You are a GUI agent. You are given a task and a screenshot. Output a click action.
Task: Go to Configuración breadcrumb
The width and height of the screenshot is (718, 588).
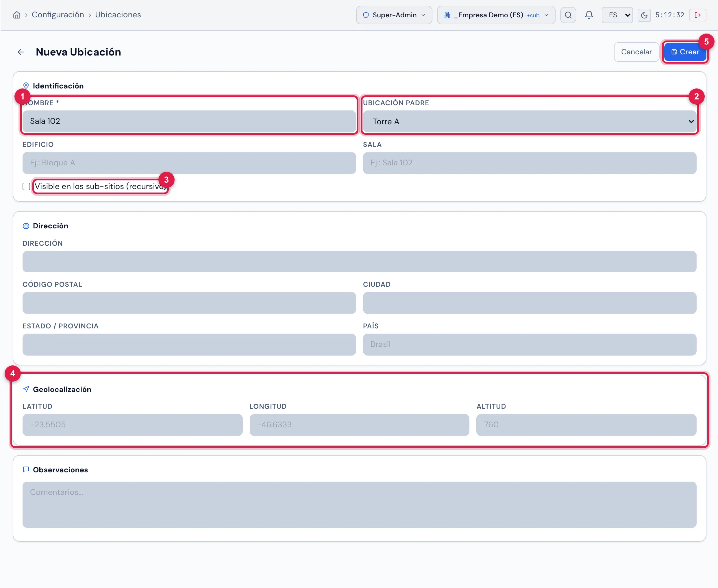pyautogui.click(x=58, y=14)
